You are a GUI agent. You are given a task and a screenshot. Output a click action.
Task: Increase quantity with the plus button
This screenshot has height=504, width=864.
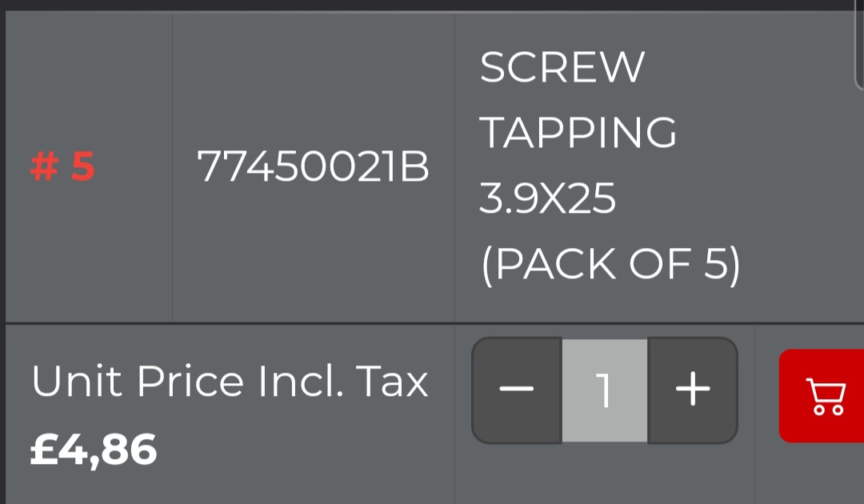pos(692,390)
